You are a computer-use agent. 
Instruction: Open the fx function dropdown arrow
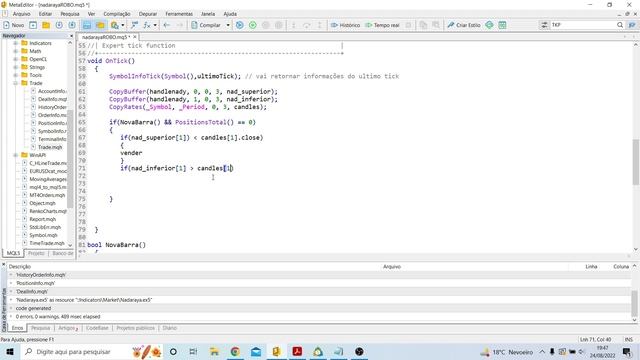(155, 25)
